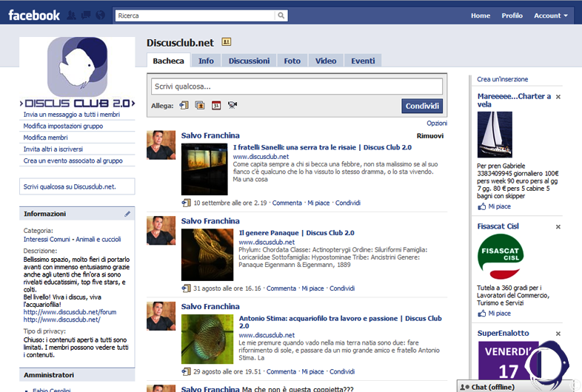The width and height of the screenshot is (582, 392).
Task: Open discus fish thumbnail of Antonio Stima post
Action: (207, 339)
